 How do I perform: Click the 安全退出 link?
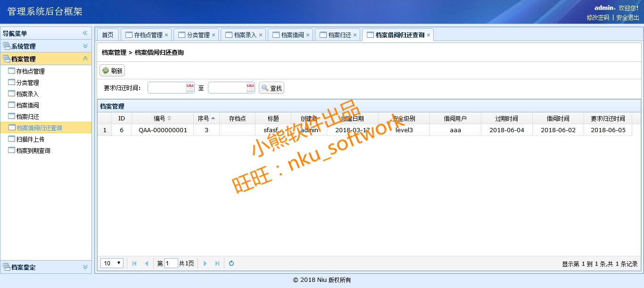(x=627, y=17)
